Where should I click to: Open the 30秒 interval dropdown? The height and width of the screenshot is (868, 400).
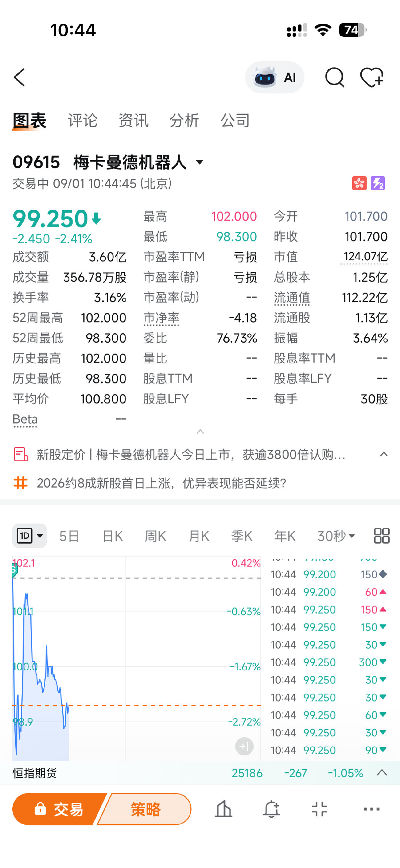point(336,536)
